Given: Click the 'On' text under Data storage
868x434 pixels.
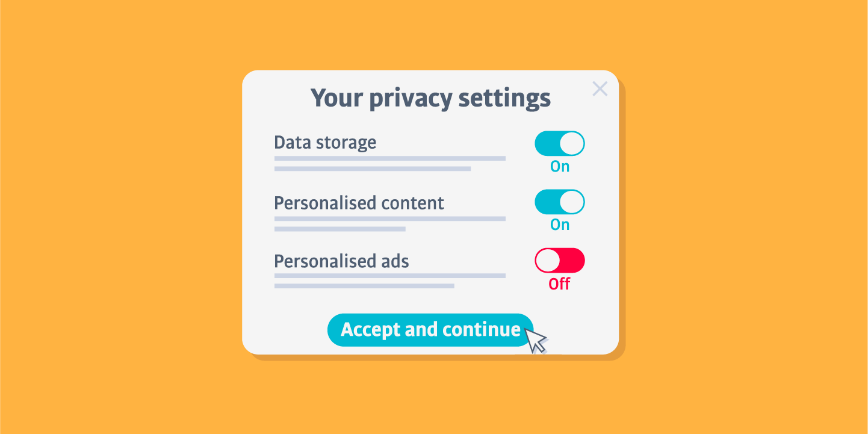Looking at the screenshot, I should 560,167.
